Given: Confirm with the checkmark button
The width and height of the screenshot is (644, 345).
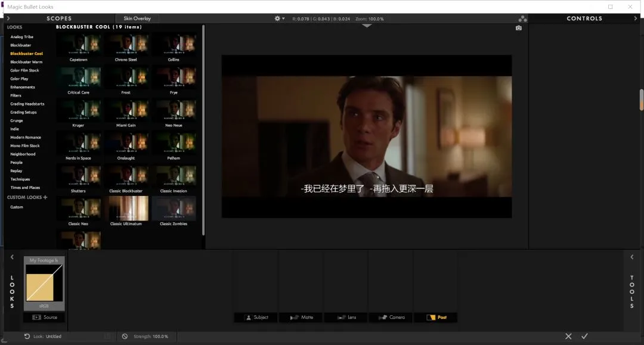Looking at the screenshot, I should 584,336.
